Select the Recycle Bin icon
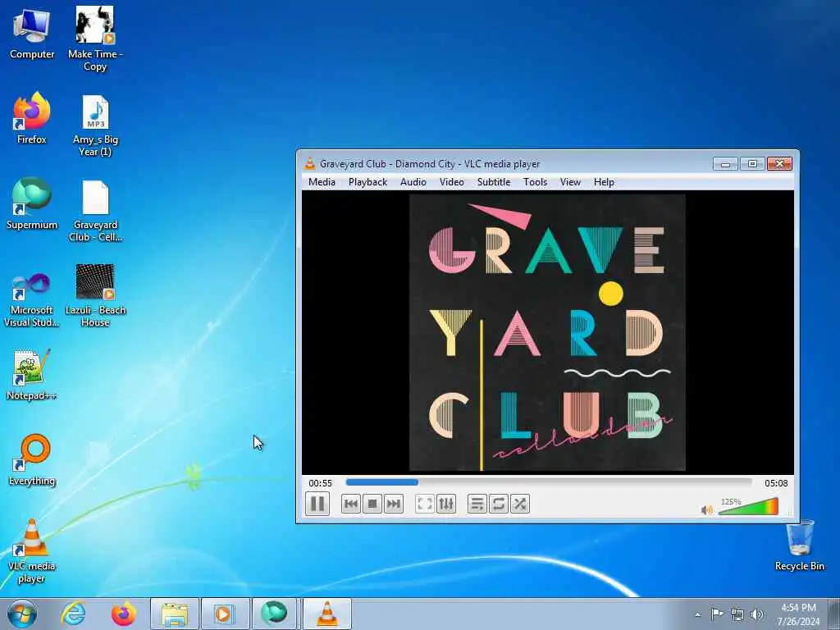840x630 pixels. click(x=799, y=546)
